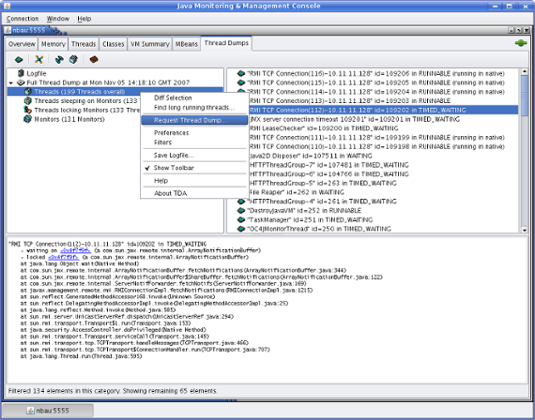This screenshot has height=420, width=535.
Task: Click the icon beside Threads (199 Threads overall)
Action: 28,92
